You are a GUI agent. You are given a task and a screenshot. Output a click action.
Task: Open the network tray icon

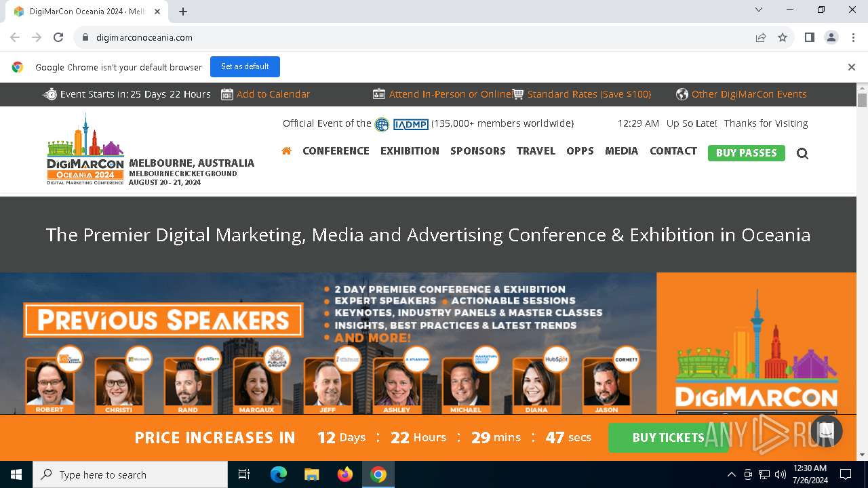pos(764,474)
